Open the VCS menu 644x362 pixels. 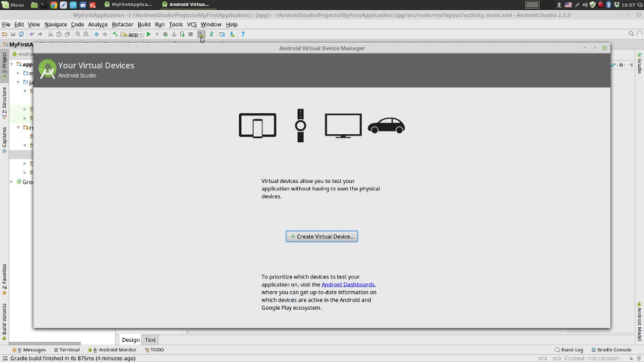pyautogui.click(x=192, y=25)
